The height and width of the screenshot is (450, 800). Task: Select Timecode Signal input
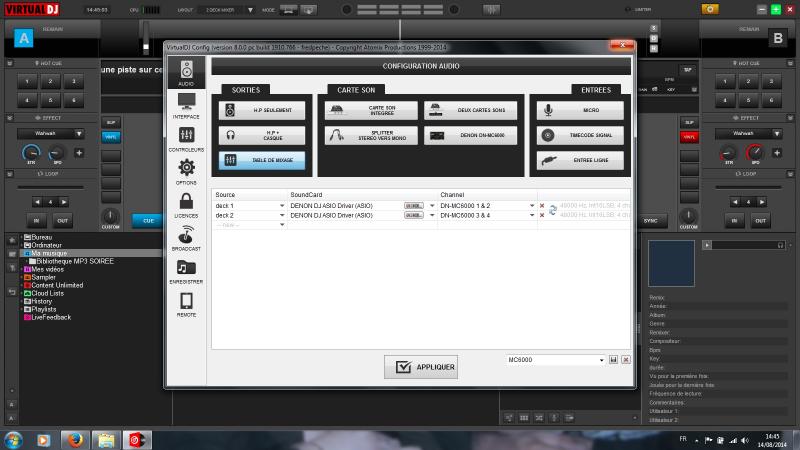coord(580,135)
